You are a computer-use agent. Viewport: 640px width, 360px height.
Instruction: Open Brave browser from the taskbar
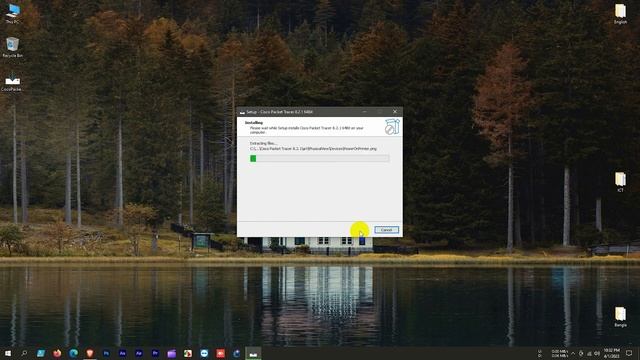click(90, 353)
